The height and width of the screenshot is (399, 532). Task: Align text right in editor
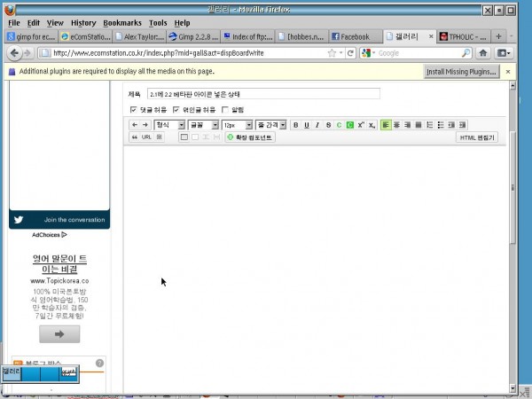(408, 125)
